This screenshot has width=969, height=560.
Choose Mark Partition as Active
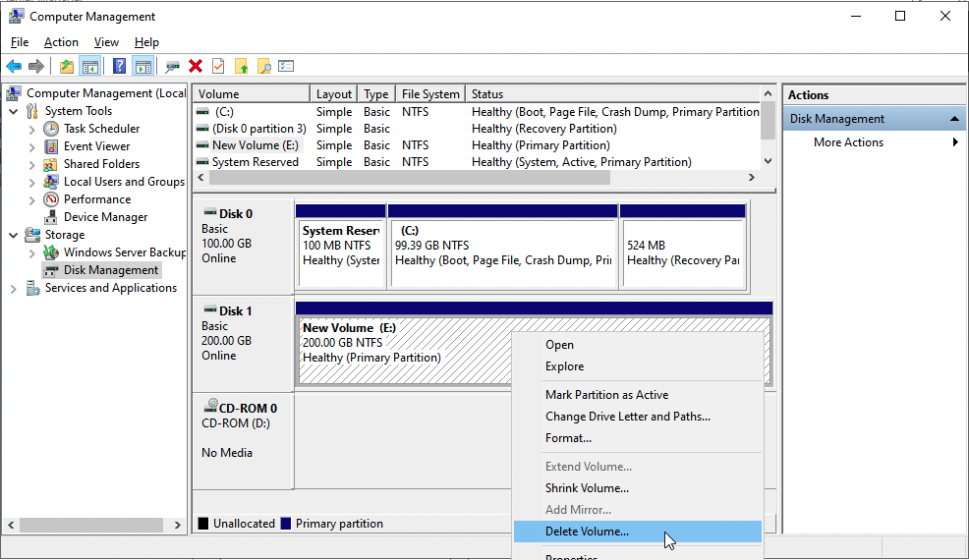(x=638, y=395)
